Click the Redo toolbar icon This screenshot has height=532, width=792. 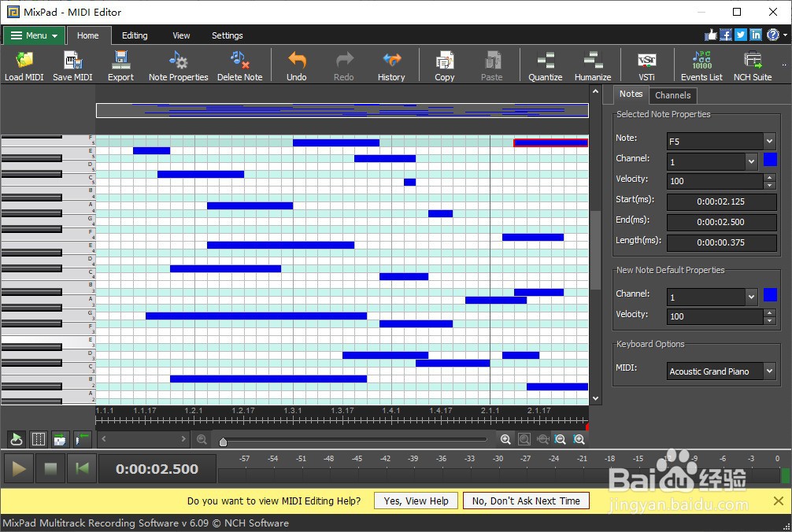tap(344, 65)
